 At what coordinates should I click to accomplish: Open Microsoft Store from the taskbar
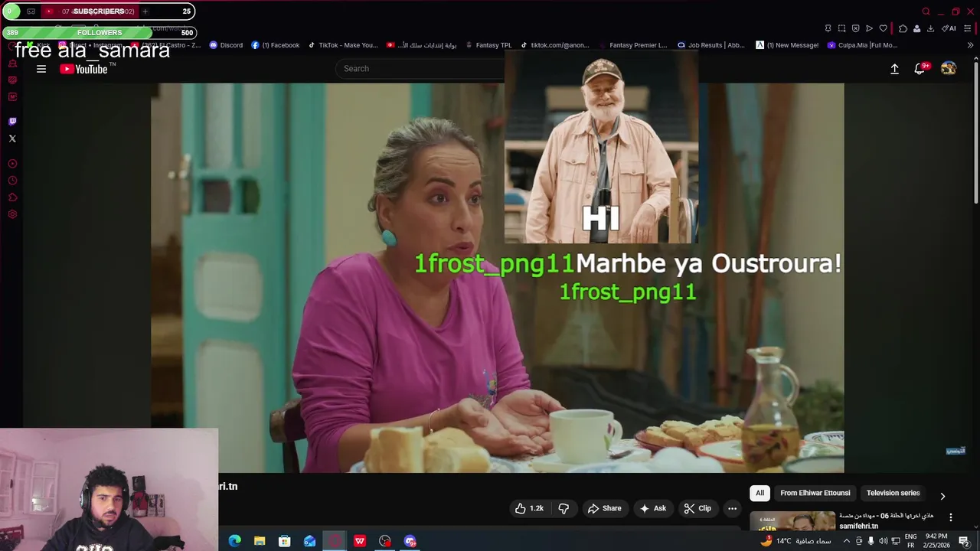[x=284, y=541]
